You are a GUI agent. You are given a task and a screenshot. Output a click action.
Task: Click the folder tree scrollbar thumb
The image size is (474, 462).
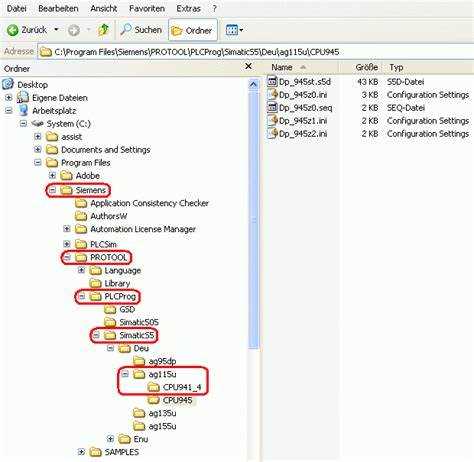(254, 220)
